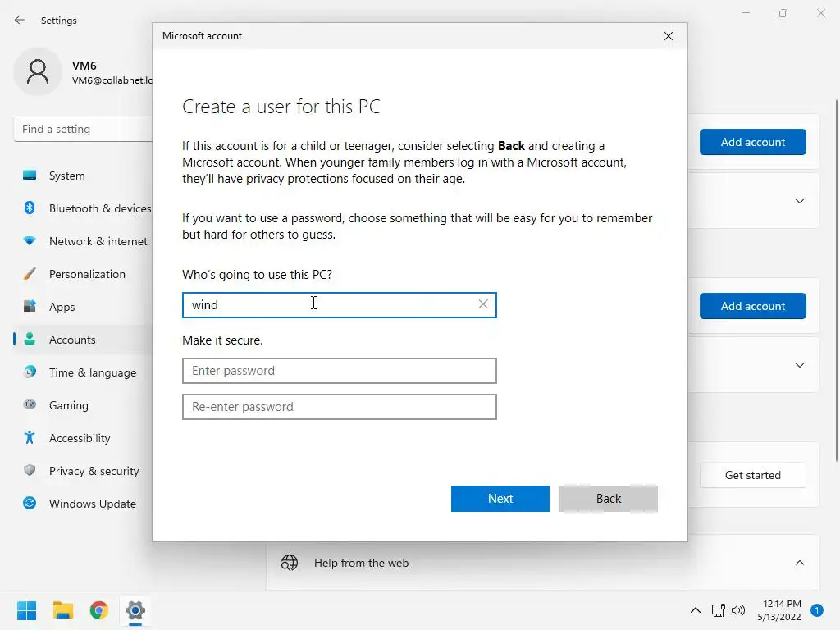Click the Accessibility figure icon
Viewport: 840px width, 630px height.
(30, 438)
